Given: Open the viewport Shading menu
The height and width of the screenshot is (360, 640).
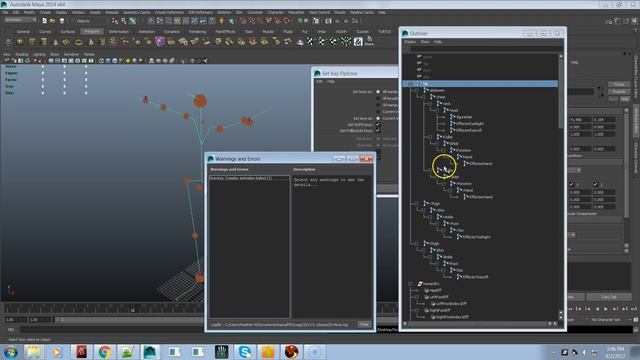Looking at the screenshot, I should click(22, 54).
